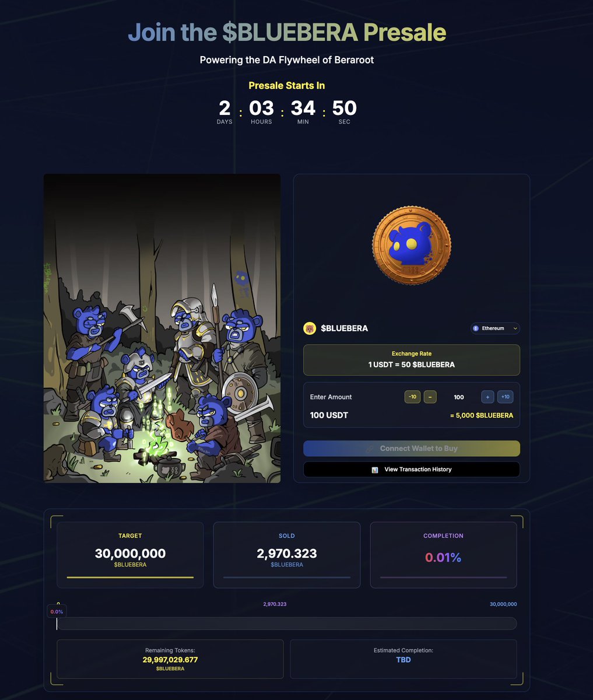Open the Ethereum network dropdown
This screenshot has width=593, height=700.
pyautogui.click(x=495, y=328)
